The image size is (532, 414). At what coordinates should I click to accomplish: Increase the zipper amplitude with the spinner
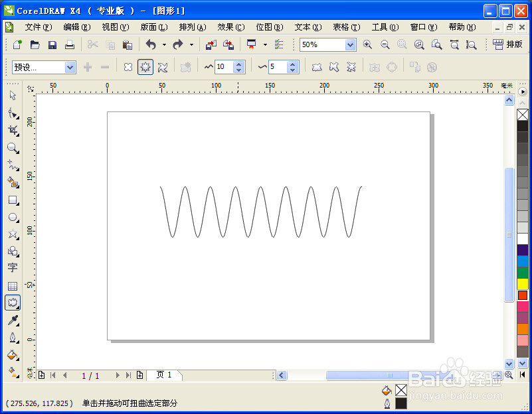click(x=239, y=64)
